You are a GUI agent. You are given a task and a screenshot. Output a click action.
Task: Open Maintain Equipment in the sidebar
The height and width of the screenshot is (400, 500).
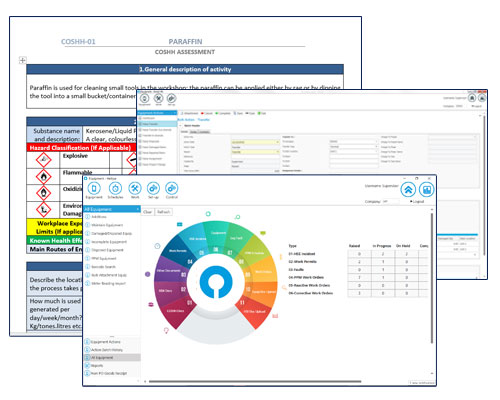107,225
